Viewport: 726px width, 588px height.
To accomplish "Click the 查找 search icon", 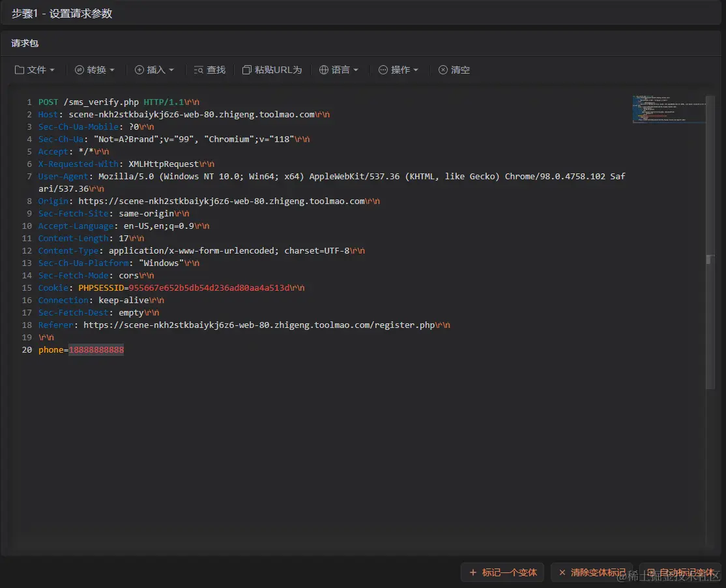I will pos(199,70).
